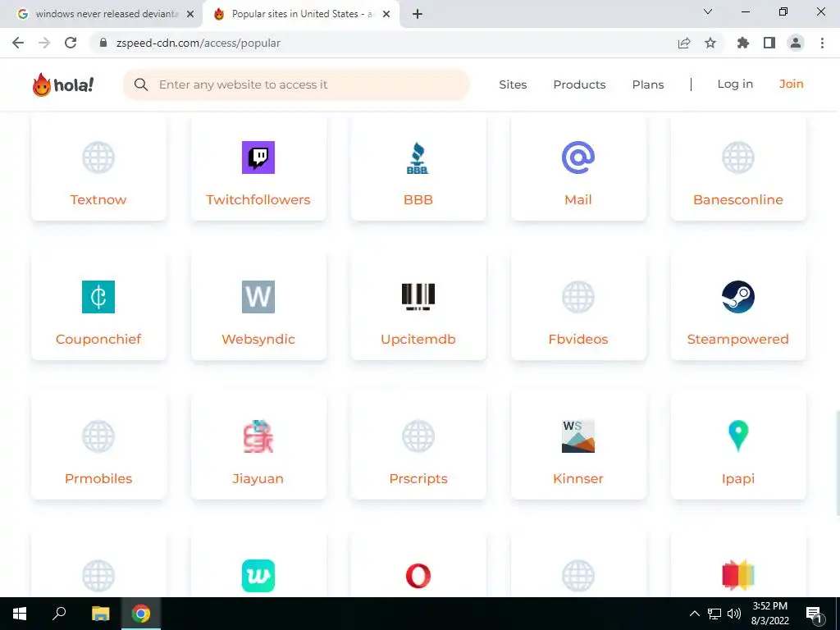Open Chrome's three-dot menu
The width and height of the screenshot is (840, 630).
click(822, 43)
